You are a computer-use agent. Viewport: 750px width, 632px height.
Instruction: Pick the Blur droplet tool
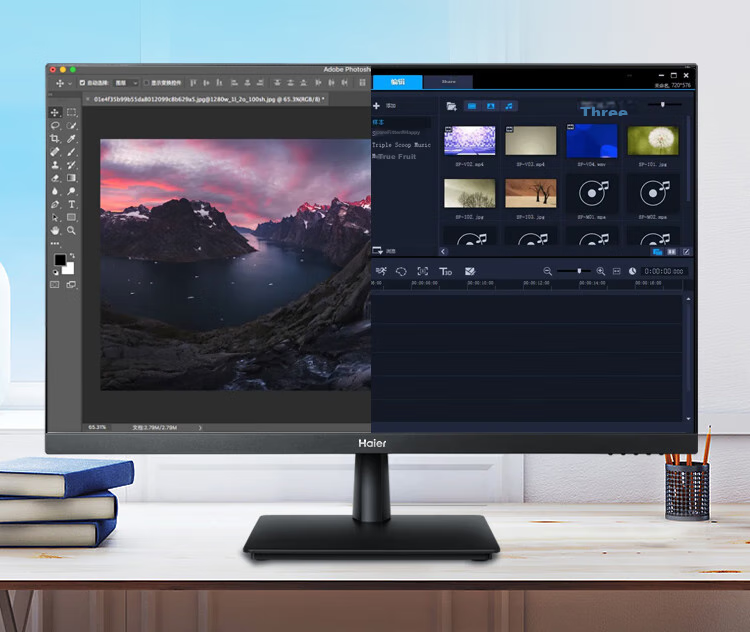click(55, 191)
